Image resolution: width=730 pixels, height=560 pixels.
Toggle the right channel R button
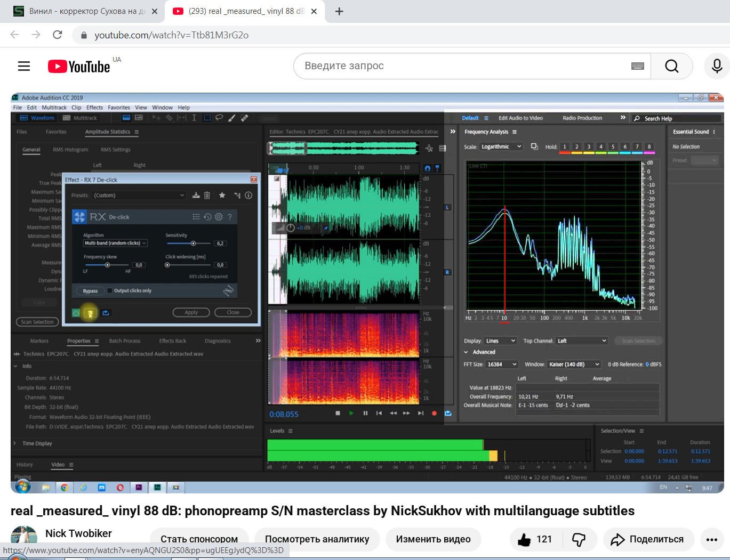pos(447,272)
